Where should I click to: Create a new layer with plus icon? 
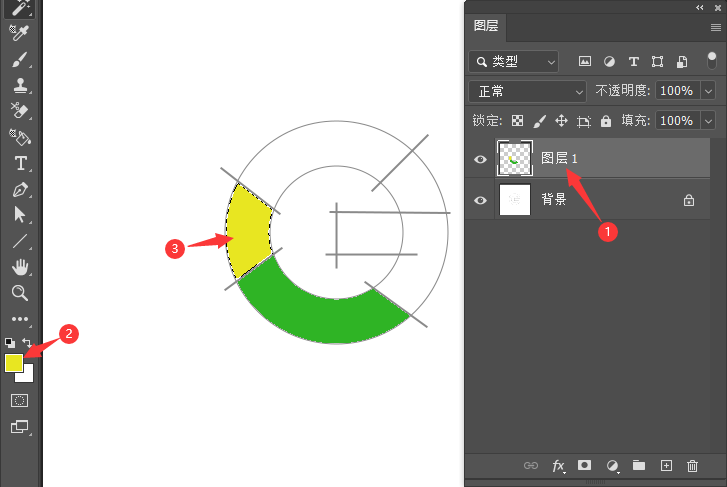point(666,465)
